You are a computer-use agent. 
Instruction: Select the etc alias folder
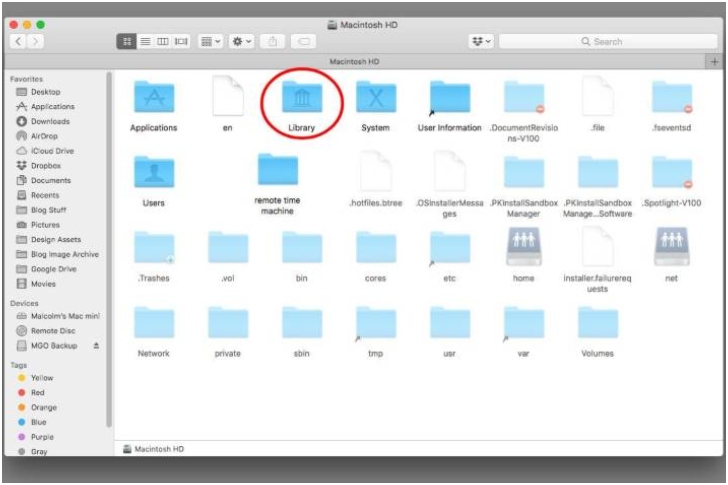[449, 248]
